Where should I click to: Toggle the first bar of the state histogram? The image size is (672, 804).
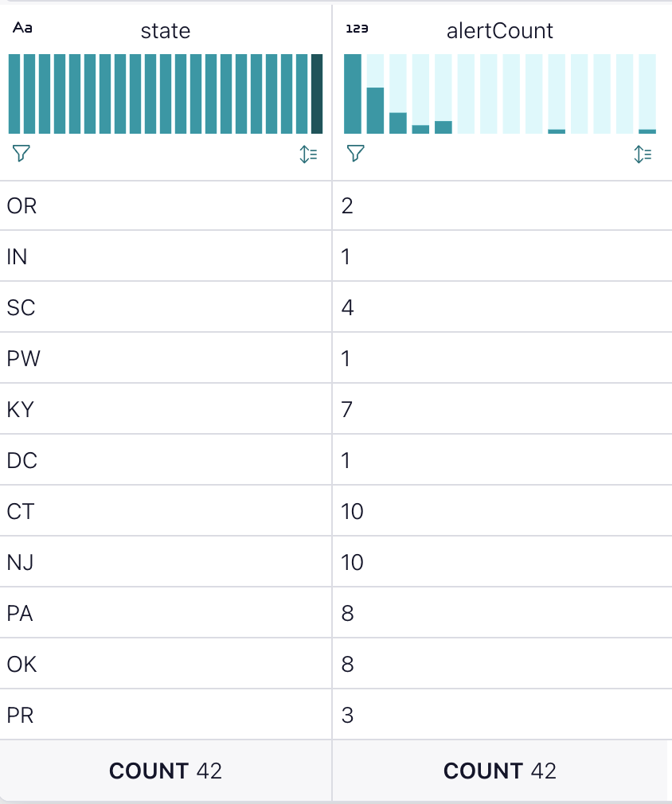point(14,92)
